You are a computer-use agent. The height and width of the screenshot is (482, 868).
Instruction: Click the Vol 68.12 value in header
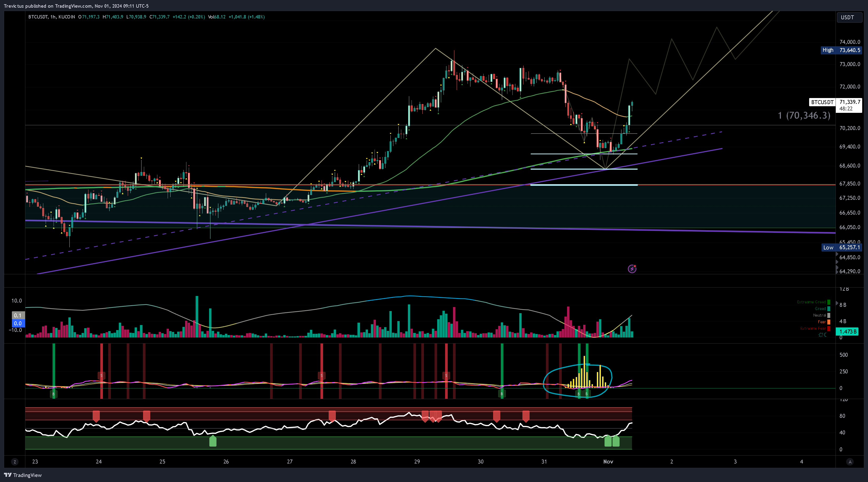217,17
